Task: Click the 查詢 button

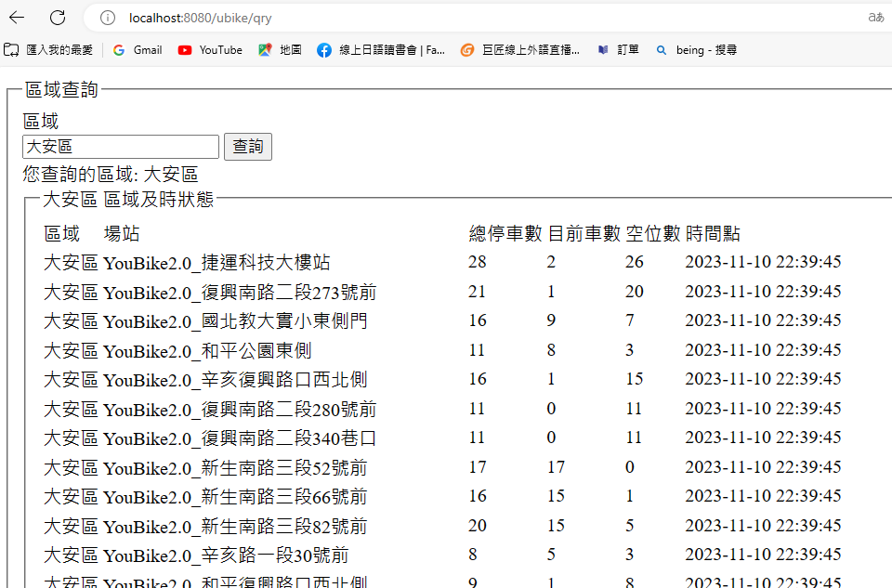Action: [x=248, y=147]
